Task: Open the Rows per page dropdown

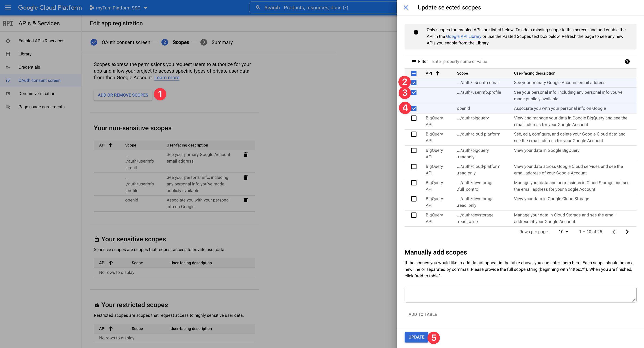Action: coord(563,232)
